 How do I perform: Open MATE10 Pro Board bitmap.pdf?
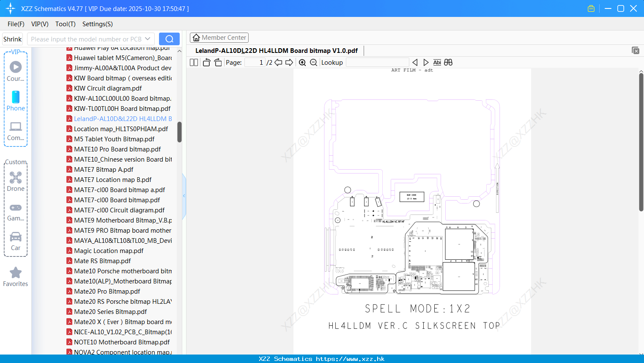114,149
